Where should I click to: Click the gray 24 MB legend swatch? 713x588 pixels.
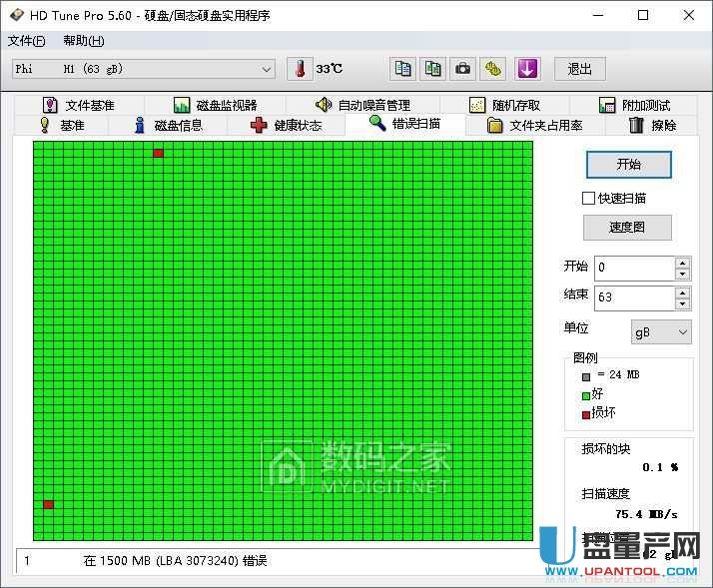pyautogui.click(x=586, y=377)
